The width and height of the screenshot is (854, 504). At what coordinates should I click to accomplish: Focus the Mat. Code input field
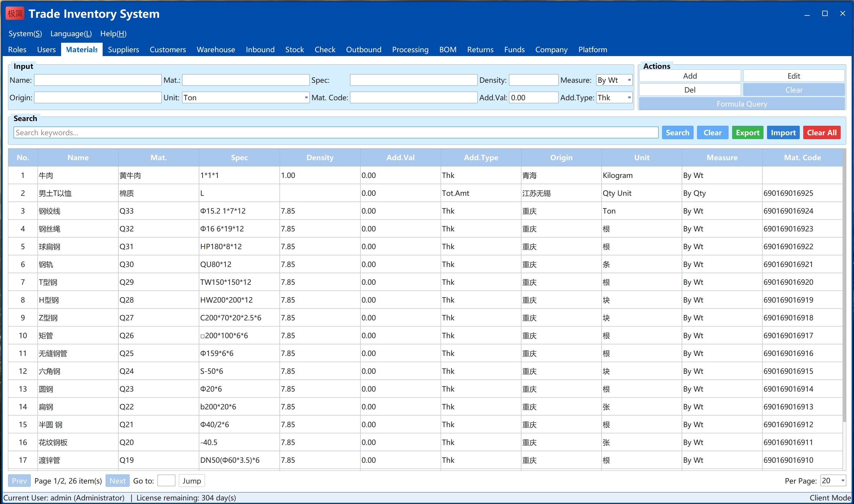414,98
